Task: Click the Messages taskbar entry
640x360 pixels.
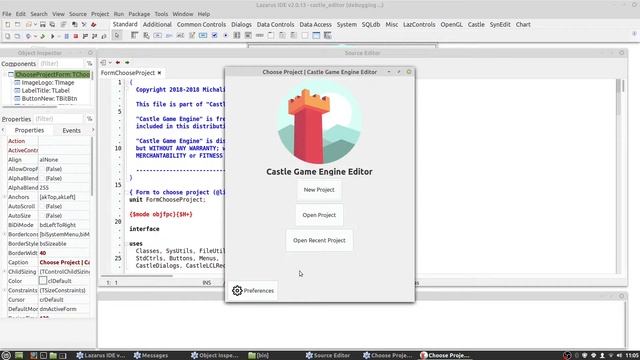Action: coord(151,355)
